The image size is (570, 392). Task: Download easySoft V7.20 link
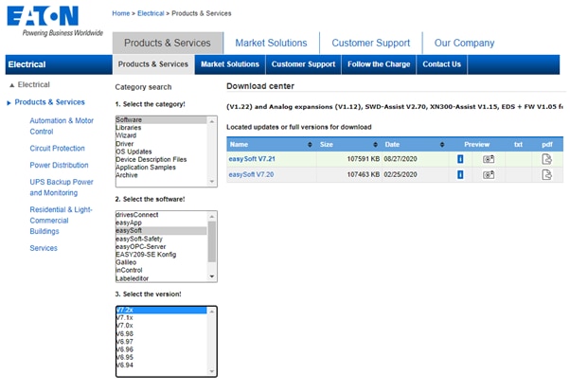point(251,174)
